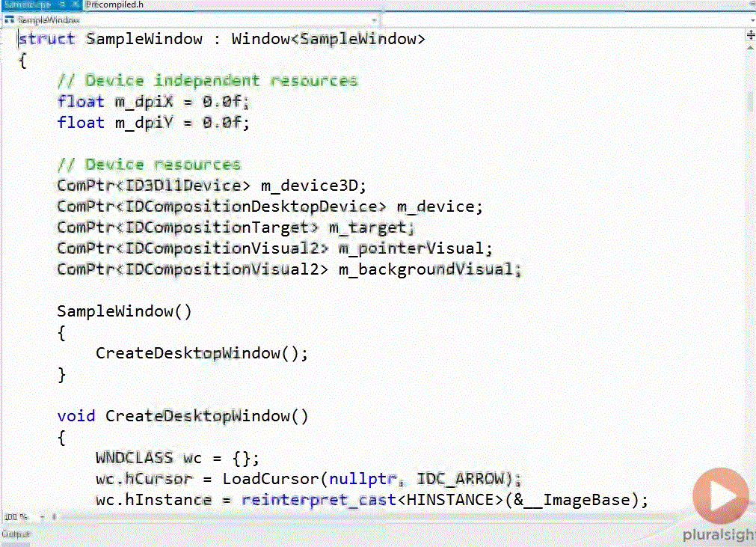Click 'Window<SampleWindow>' base class text
Image resolution: width=756 pixels, height=547 pixels.
(x=328, y=39)
